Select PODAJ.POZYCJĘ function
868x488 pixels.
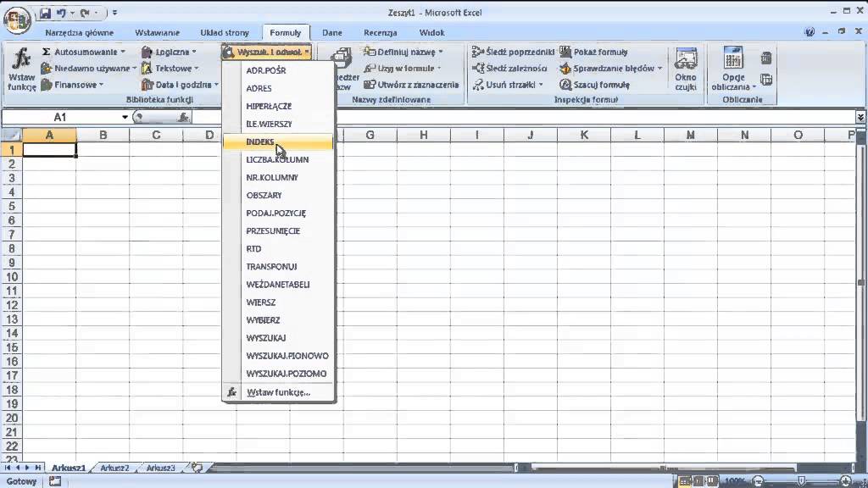(x=278, y=213)
